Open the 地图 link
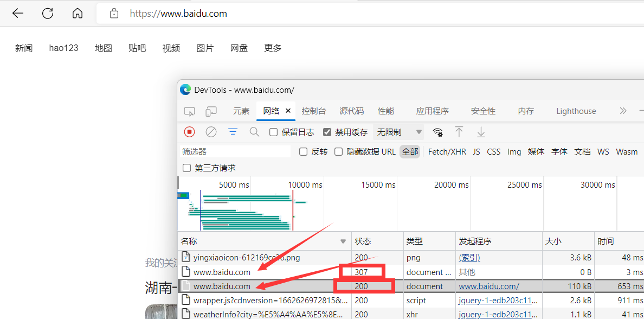 tap(103, 48)
